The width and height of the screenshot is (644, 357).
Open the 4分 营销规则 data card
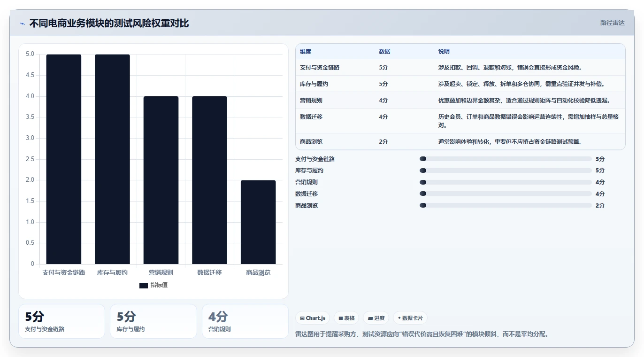(245, 321)
